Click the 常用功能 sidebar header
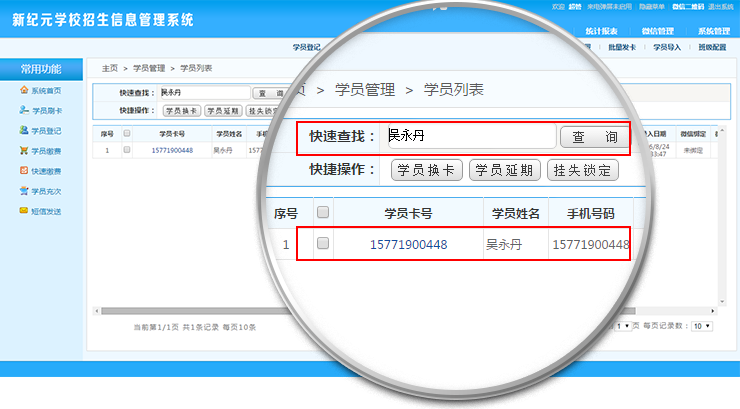Image resolution: width=740 pixels, height=409 pixels. (x=41, y=69)
